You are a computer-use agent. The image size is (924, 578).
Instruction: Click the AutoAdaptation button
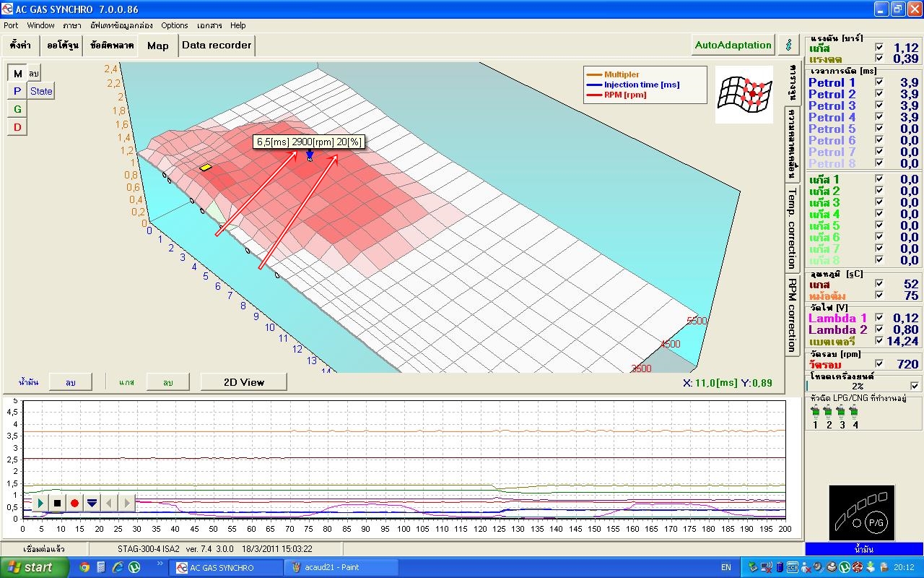click(733, 45)
